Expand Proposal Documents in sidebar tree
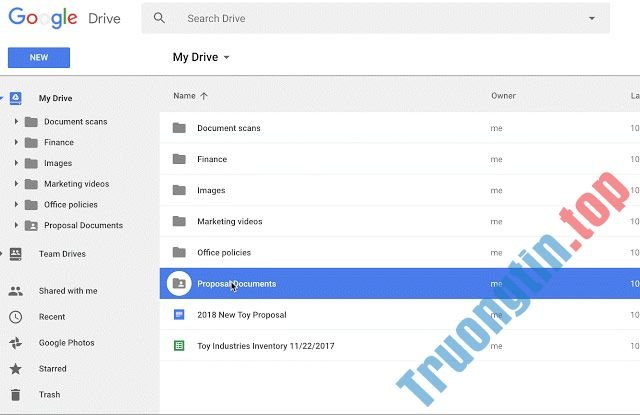Image resolution: width=640 pixels, height=415 pixels. point(16,225)
